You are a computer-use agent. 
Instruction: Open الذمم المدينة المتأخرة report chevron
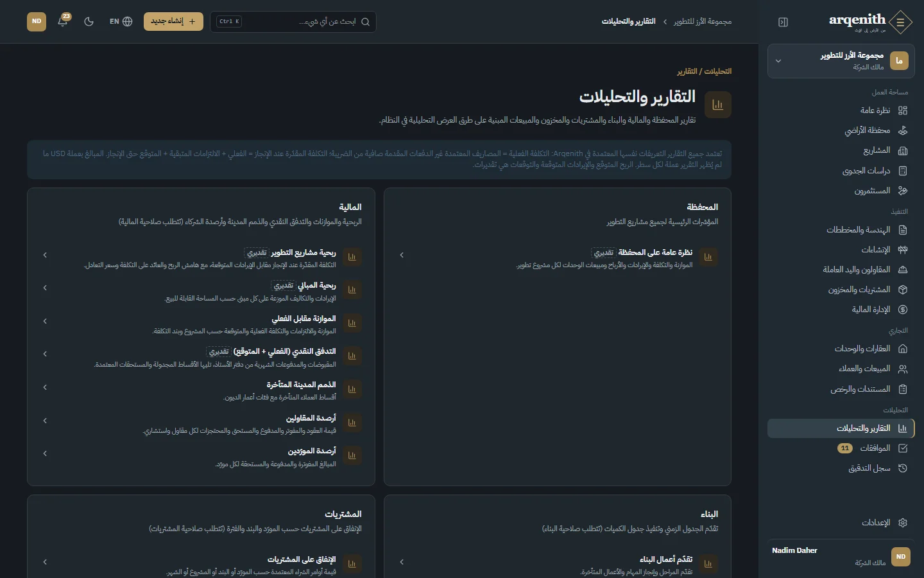(x=45, y=387)
